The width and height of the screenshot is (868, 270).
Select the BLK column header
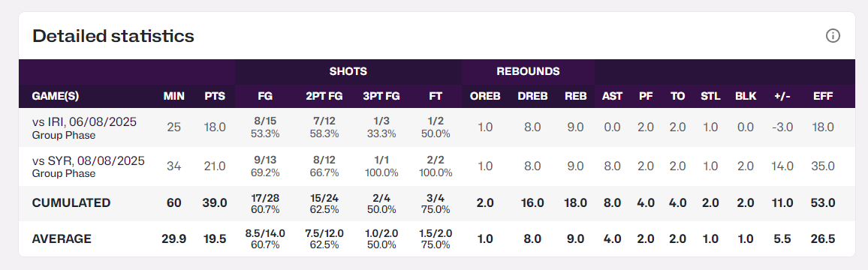pos(745,96)
